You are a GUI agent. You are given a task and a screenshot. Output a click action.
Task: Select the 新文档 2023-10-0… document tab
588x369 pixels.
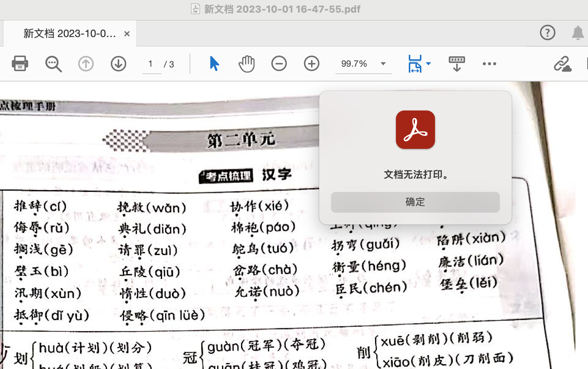(69, 34)
